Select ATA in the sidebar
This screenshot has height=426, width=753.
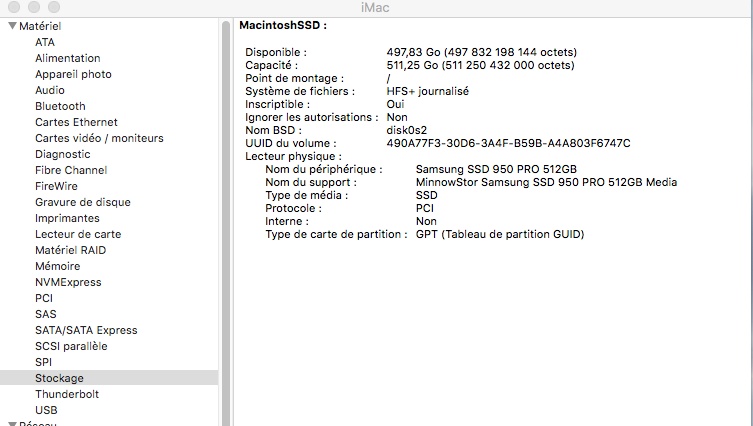pos(45,42)
